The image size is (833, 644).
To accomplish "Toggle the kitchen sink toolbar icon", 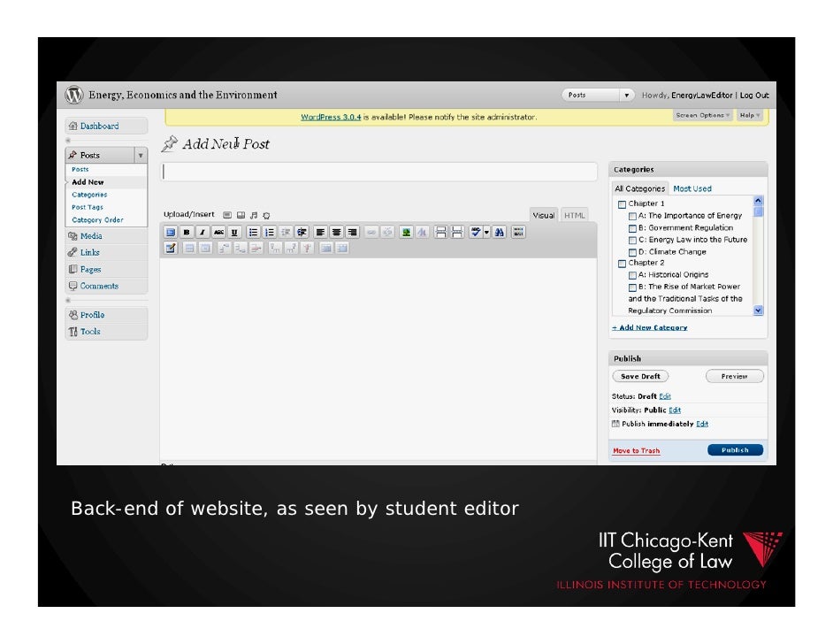I will click(x=518, y=232).
